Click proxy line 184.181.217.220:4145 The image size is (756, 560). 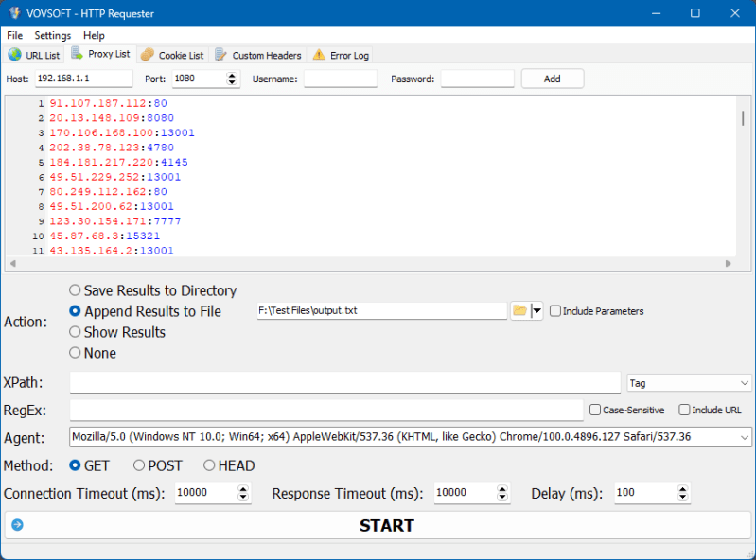118,162
